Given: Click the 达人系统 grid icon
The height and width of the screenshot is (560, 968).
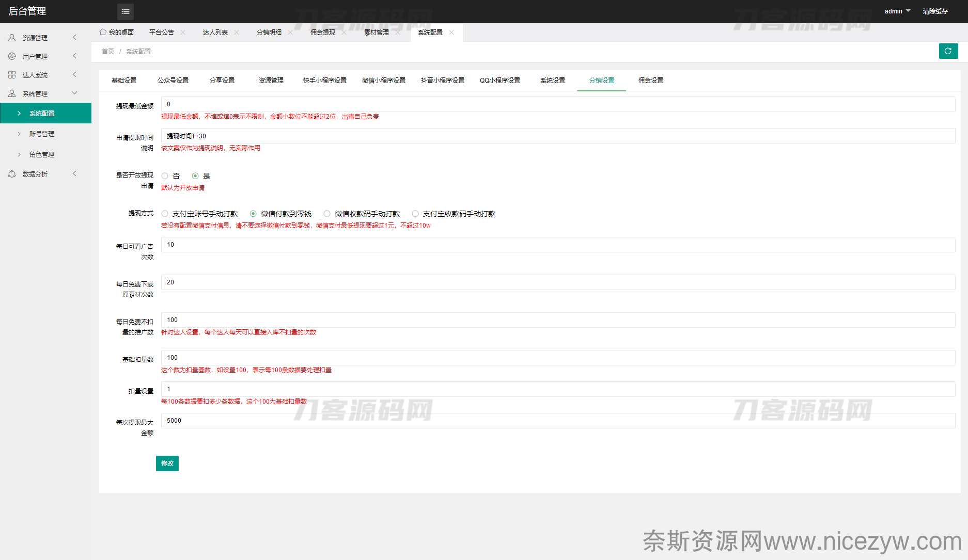Looking at the screenshot, I should tap(12, 75).
